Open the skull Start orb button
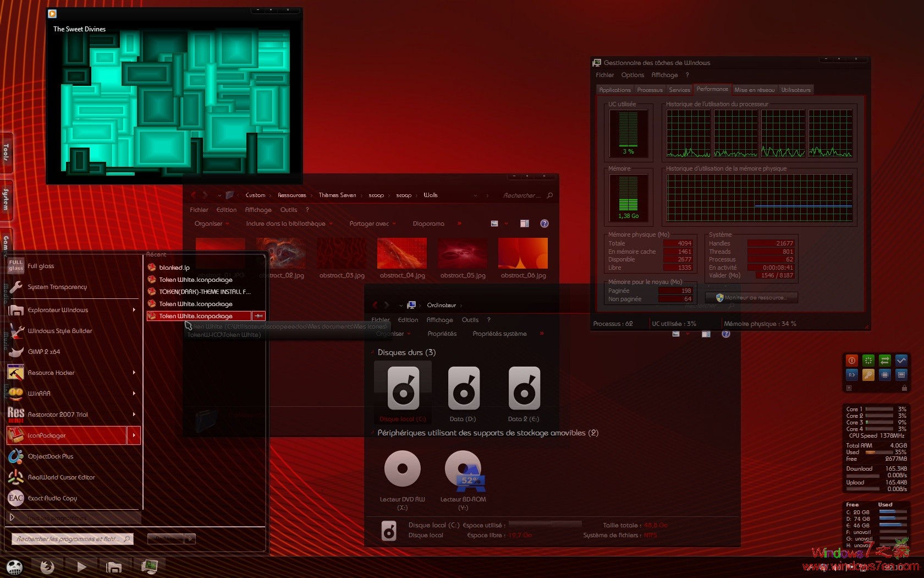Viewport: 924px width, 578px height. [15, 566]
